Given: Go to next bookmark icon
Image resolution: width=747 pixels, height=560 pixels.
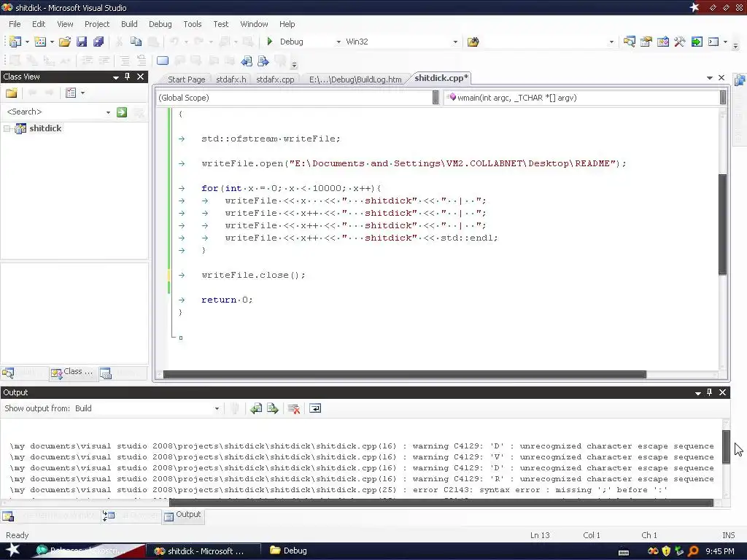Looking at the screenshot, I should (263, 61).
